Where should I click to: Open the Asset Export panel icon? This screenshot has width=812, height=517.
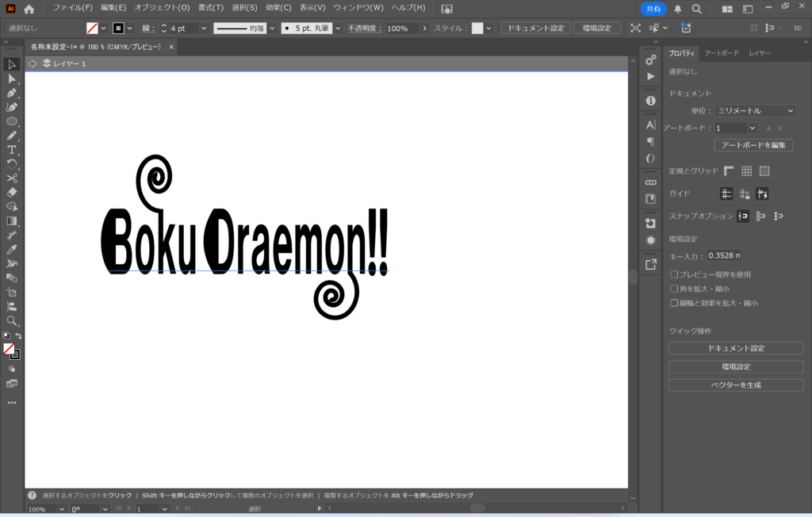coord(650,264)
